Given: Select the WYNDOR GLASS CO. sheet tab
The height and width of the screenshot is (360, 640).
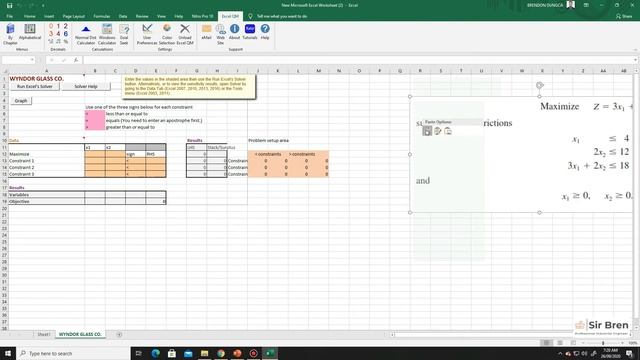Looking at the screenshot, I should (80, 334).
